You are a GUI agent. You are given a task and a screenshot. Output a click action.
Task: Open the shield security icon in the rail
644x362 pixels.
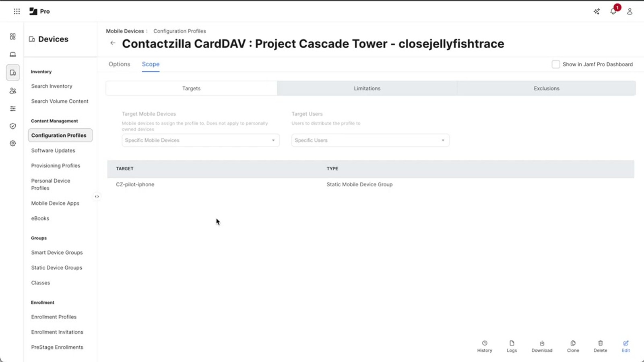coord(13,126)
